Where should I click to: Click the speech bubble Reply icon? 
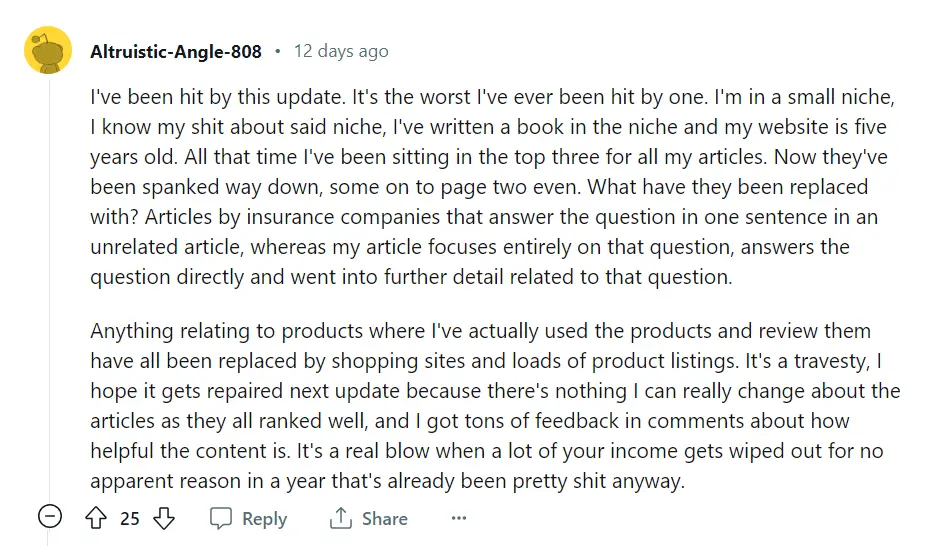[x=220, y=518]
